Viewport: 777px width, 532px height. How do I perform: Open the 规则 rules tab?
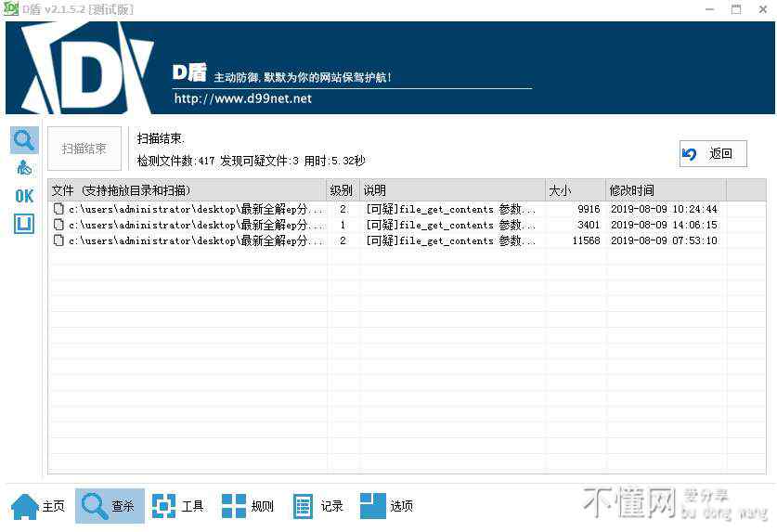click(x=248, y=506)
